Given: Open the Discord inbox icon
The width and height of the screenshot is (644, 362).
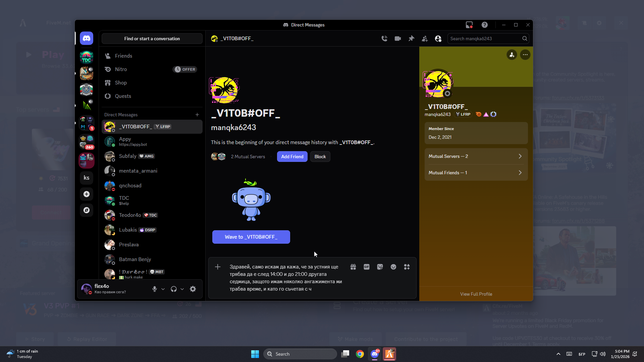Looking at the screenshot, I should [469, 25].
